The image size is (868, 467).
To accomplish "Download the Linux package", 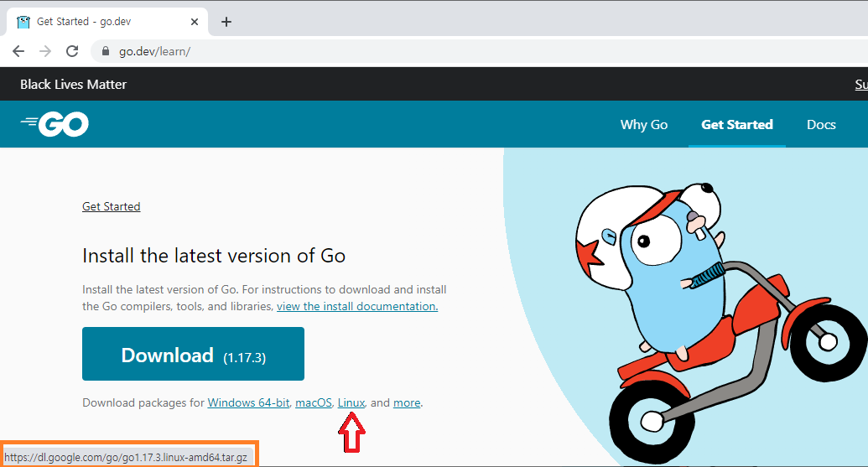I will pos(351,402).
